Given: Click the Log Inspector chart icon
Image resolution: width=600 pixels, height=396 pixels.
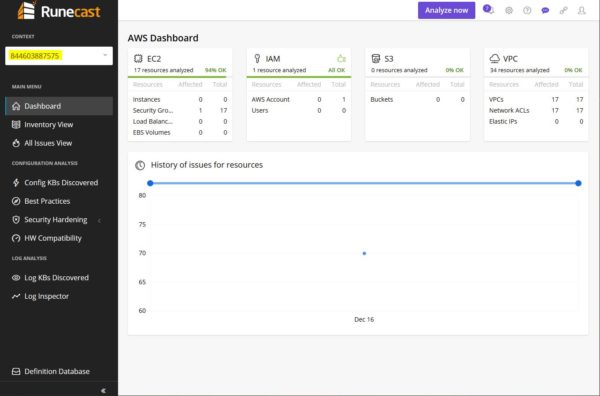Looking at the screenshot, I should pos(16,296).
